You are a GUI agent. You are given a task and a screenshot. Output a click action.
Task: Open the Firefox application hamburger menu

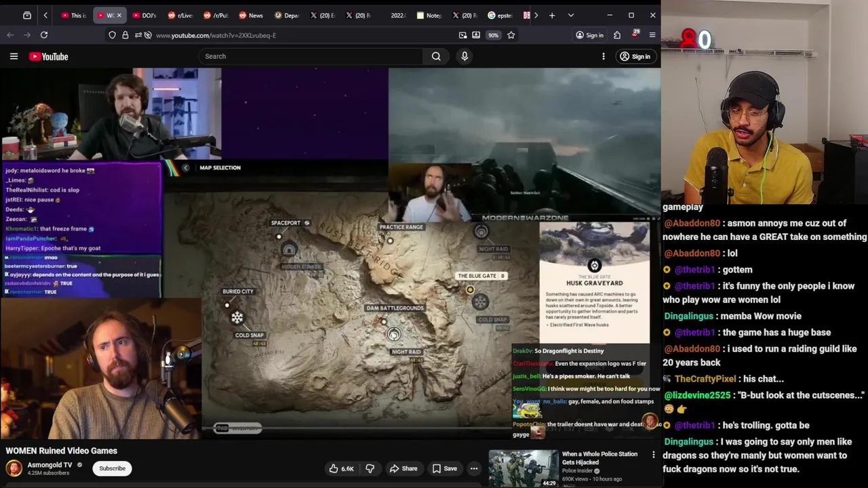tap(652, 35)
